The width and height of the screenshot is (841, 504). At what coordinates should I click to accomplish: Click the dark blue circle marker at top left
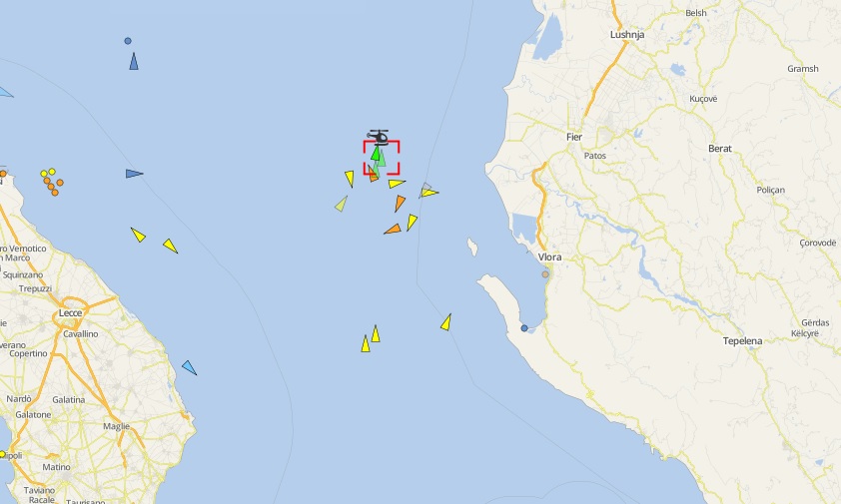pyautogui.click(x=128, y=41)
